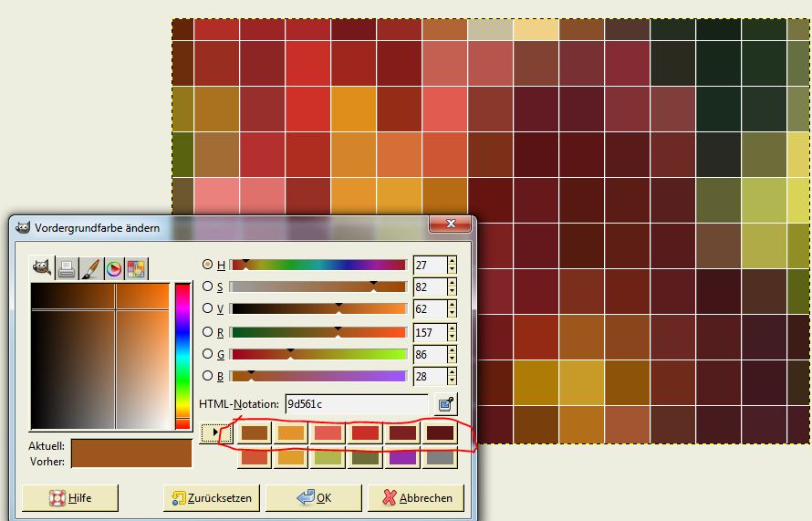Click on the S saturation slider
812x521 pixels.
(x=318, y=287)
